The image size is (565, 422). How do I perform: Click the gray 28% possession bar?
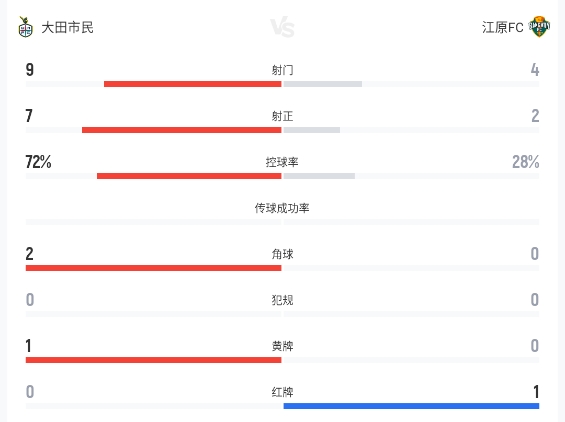pos(319,176)
